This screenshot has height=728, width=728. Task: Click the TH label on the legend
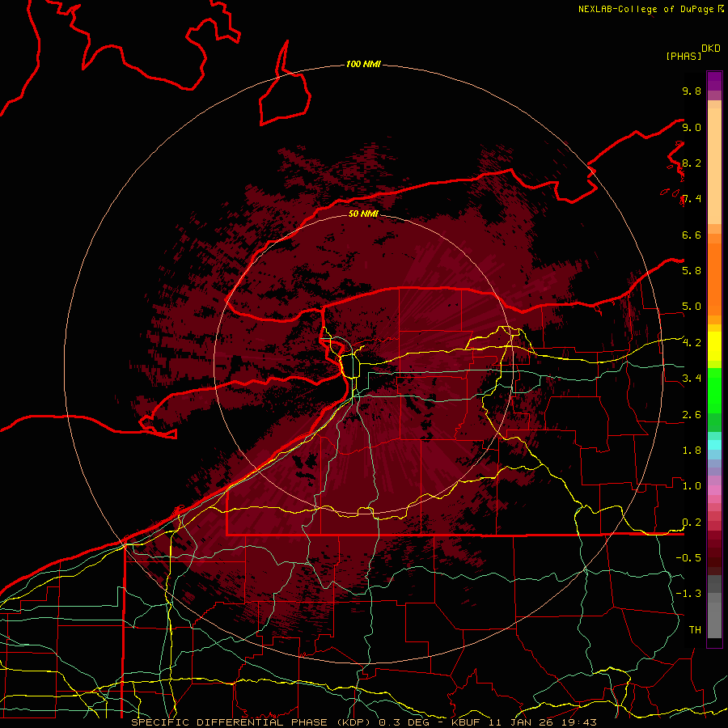(695, 630)
